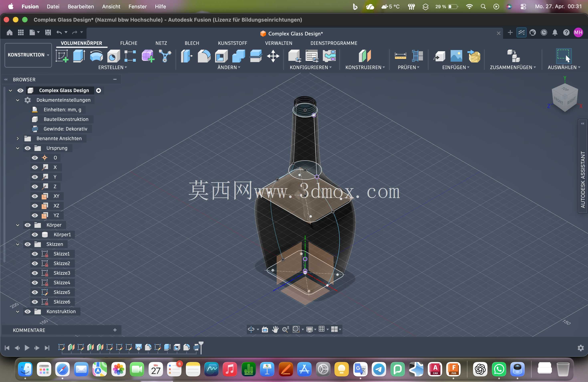Select the last timeline feature marker
588x382 pixels.
[197, 347]
